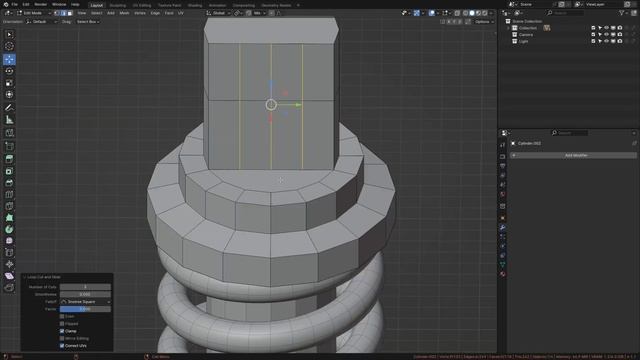Select the Cursor tool
This screenshot has width=640, height=360.
[x=9, y=47]
